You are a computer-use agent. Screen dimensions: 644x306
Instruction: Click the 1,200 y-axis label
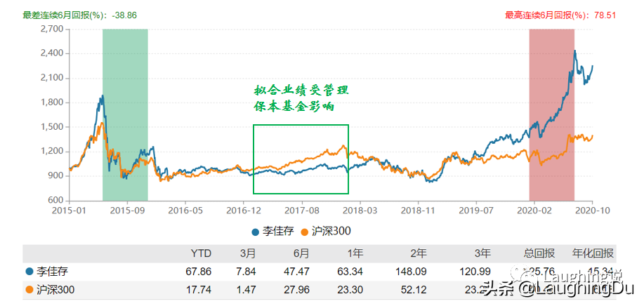[x=51, y=152]
